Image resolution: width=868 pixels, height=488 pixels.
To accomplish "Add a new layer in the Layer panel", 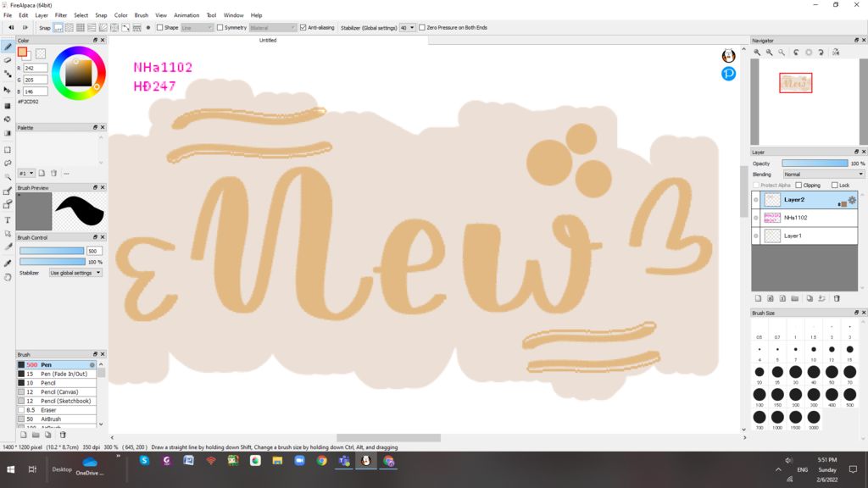I will click(x=758, y=298).
